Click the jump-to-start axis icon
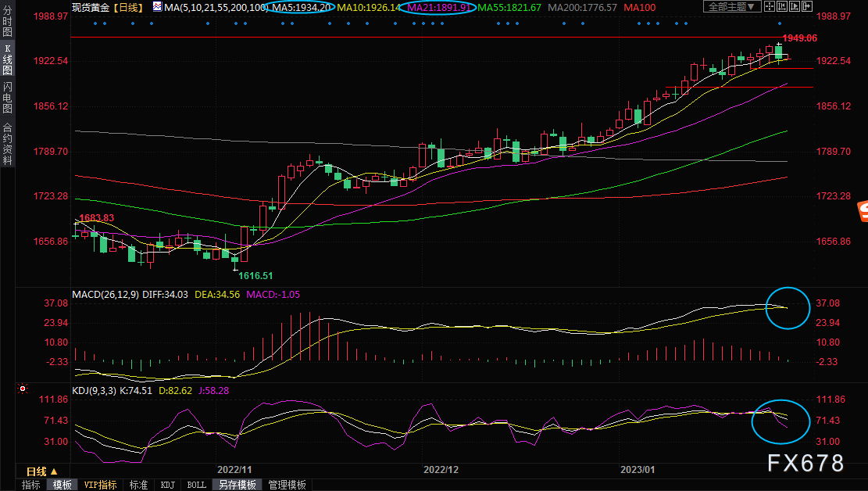This screenshot has height=491, width=868. pyautogui.click(x=781, y=7)
